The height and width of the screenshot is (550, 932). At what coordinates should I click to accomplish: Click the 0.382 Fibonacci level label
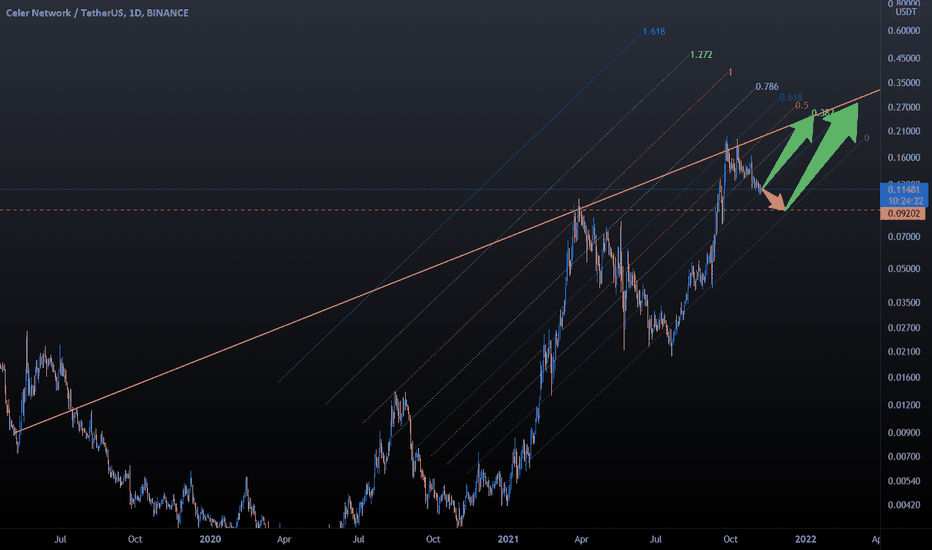coord(823,112)
